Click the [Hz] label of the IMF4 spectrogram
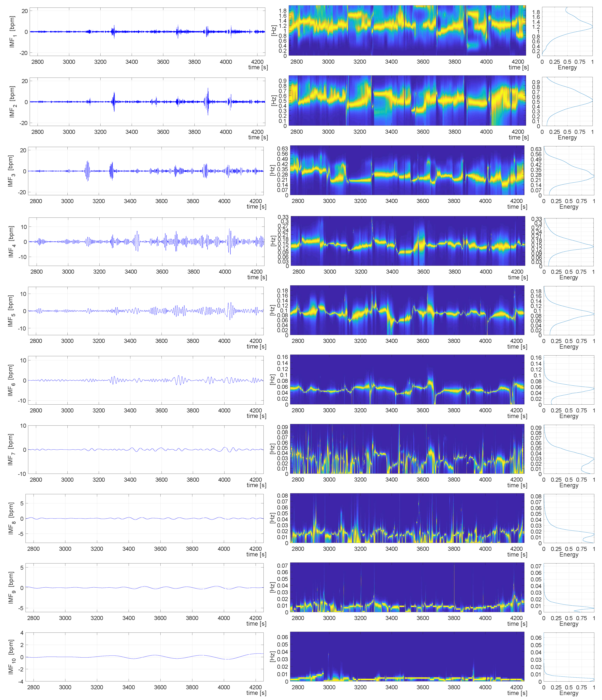This screenshot has height=700, width=602. coord(274,241)
